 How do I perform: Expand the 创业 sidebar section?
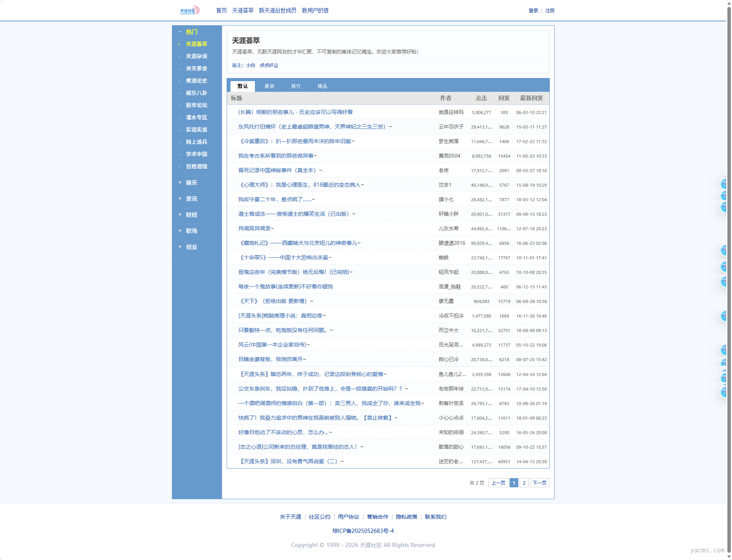(180, 247)
